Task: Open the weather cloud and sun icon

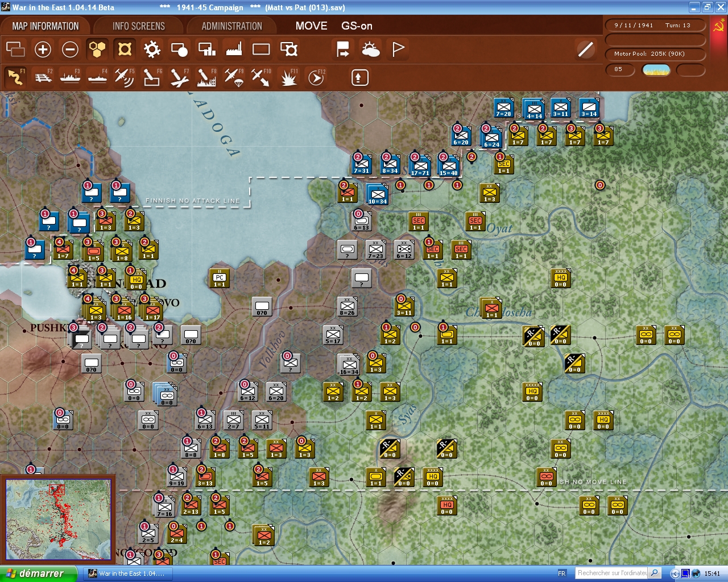Action: pos(370,49)
